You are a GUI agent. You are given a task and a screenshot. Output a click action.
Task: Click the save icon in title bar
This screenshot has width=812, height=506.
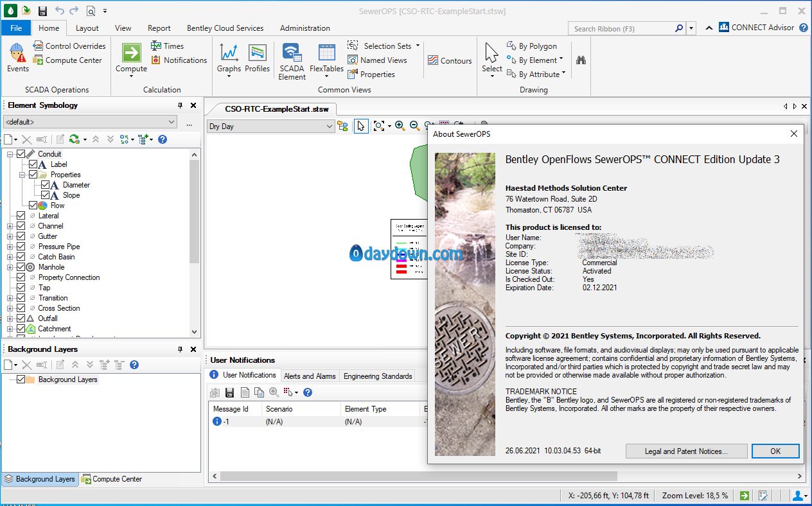click(x=42, y=10)
